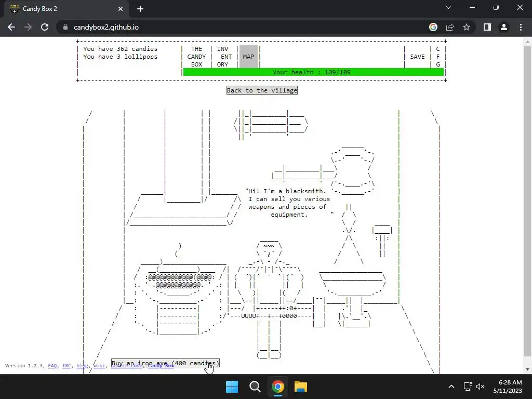Click the scrollbar down arrow
This screenshot has height=399, width=532.
tap(527, 369)
